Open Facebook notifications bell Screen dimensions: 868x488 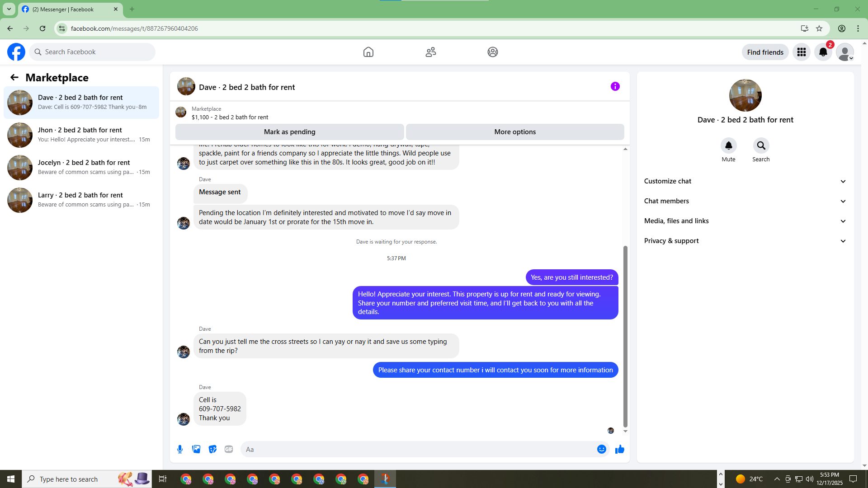[823, 52]
